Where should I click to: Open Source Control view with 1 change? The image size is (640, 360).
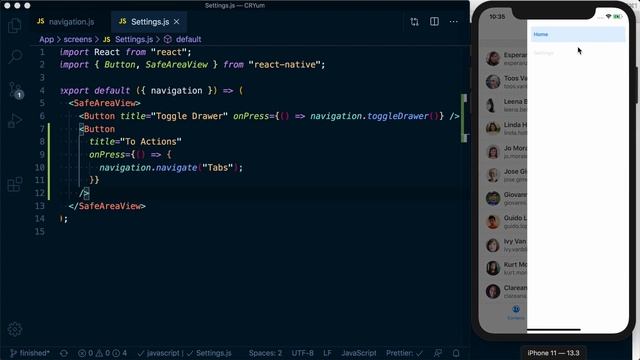pyautogui.click(x=16, y=90)
